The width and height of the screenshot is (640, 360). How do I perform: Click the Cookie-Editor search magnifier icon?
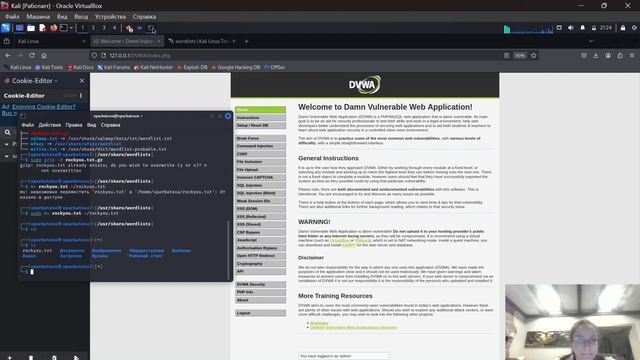point(7,132)
